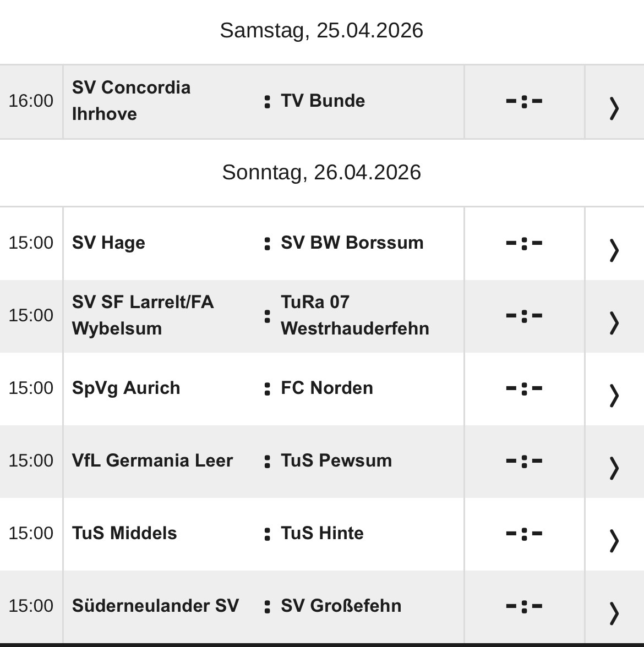Image resolution: width=644 pixels, height=647 pixels.
Task: Tap arrow on VfL Germania Leer row
Action: point(614,467)
